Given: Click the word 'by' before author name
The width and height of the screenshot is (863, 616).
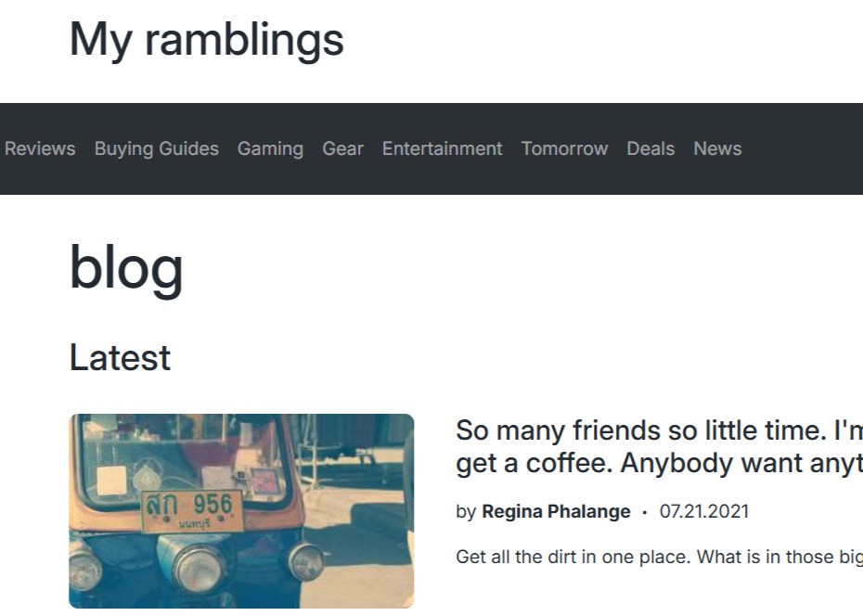Looking at the screenshot, I should pos(466,512).
